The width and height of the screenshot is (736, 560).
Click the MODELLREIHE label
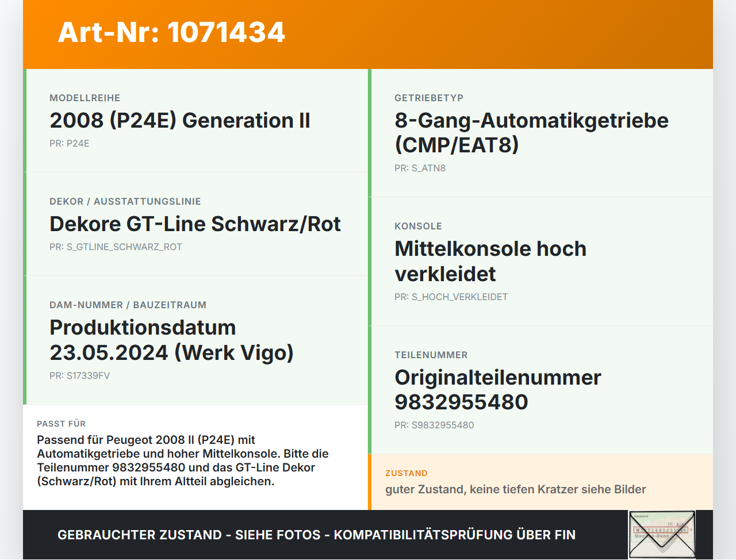[x=85, y=98]
